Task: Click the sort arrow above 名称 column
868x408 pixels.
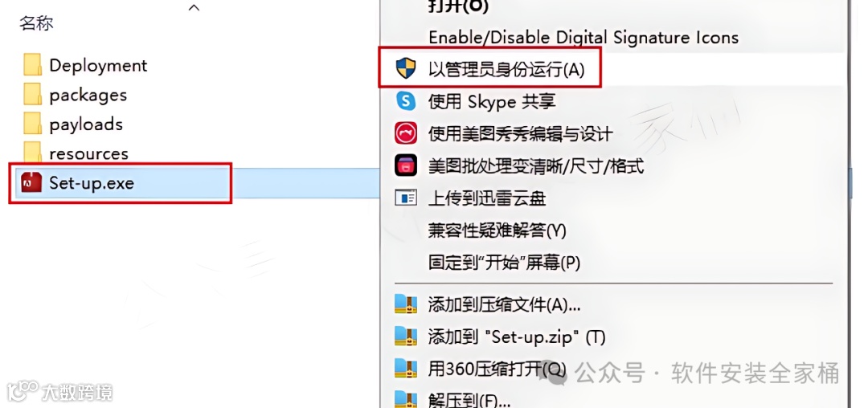Action: 194,8
